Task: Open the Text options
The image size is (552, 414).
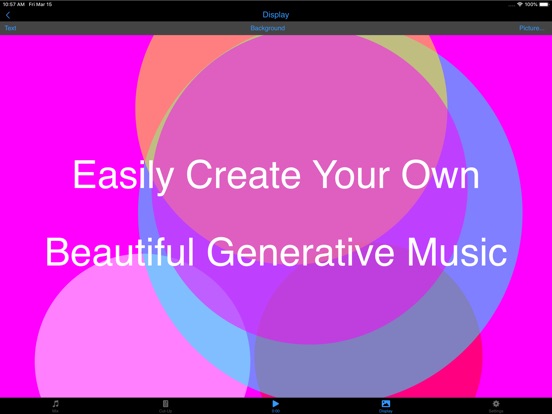Action: point(10,28)
